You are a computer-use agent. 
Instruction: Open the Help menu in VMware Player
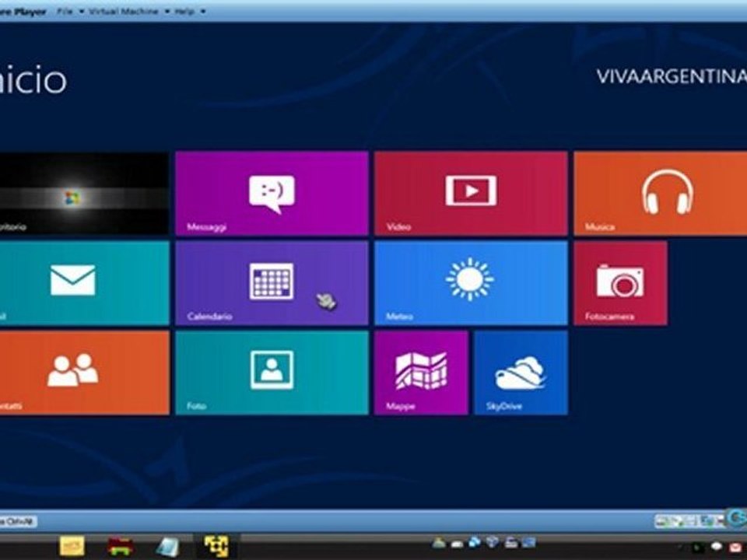[184, 11]
